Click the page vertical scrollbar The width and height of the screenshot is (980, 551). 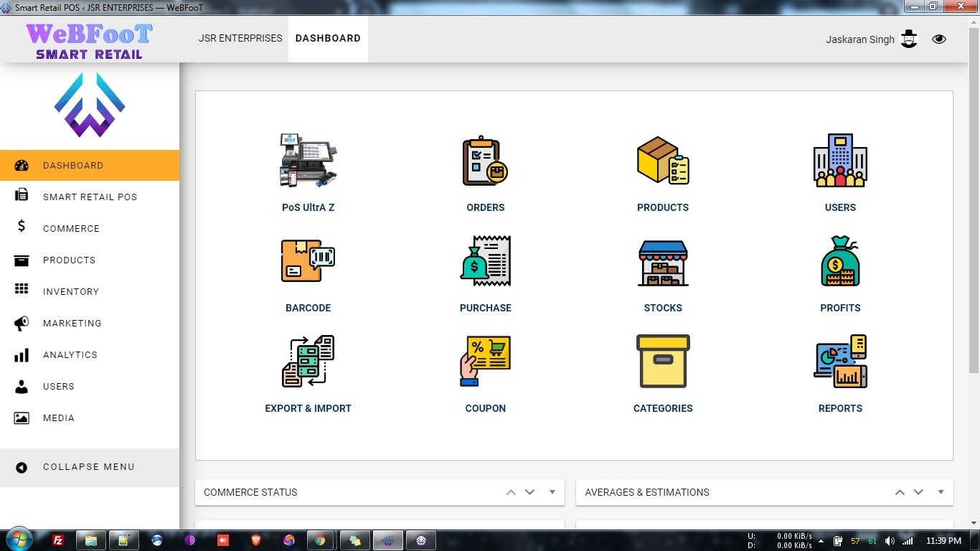coord(974,215)
